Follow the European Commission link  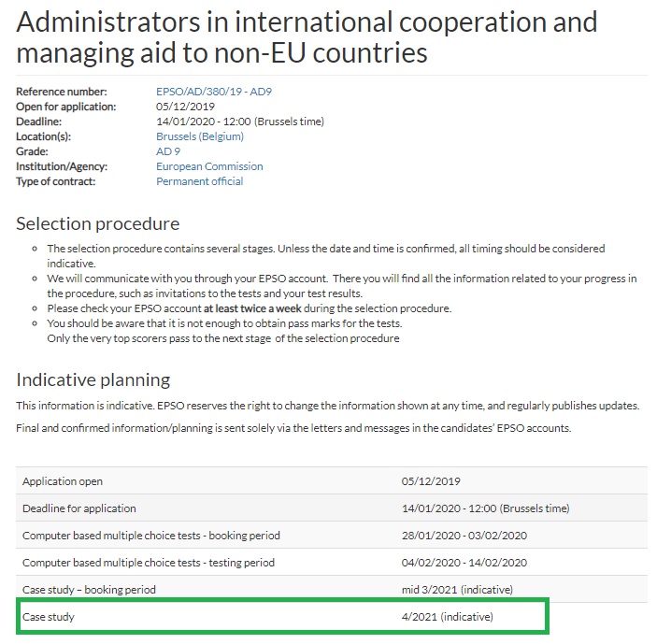[x=209, y=166]
